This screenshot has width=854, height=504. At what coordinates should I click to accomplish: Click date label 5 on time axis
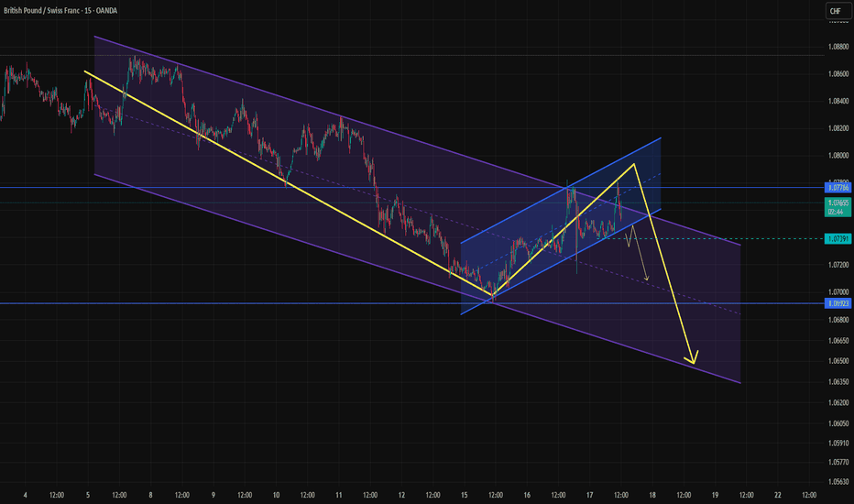[x=88, y=495]
